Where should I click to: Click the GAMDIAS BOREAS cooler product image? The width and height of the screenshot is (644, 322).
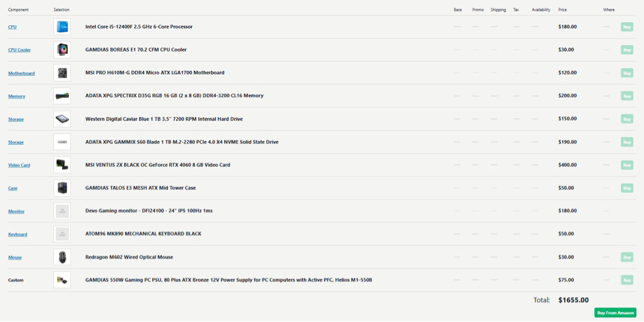tap(62, 50)
